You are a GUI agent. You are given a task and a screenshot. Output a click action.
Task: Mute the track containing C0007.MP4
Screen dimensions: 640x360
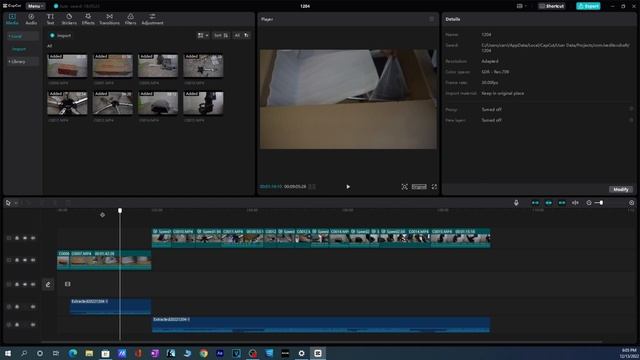33,260
